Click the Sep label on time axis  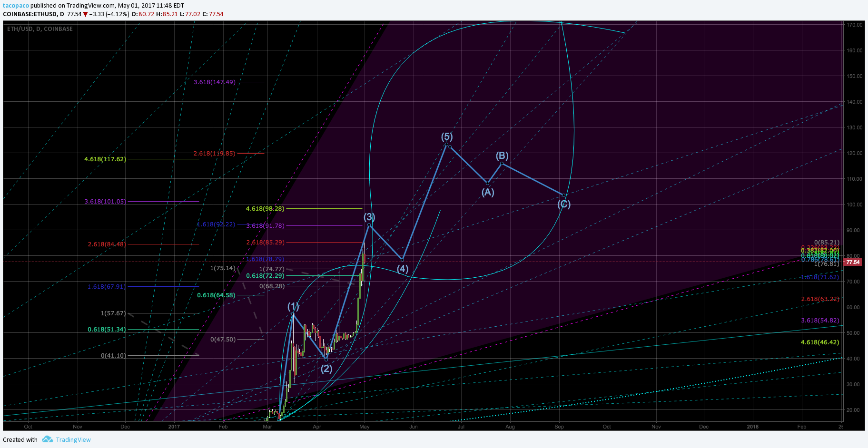[x=559, y=427]
